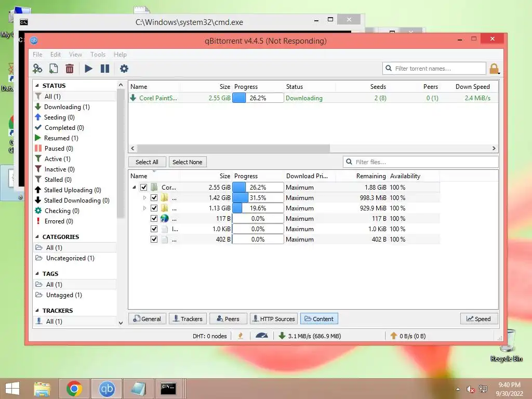The width and height of the screenshot is (532, 399).
Task: Switch to the Peers tab
Action: click(x=228, y=319)
